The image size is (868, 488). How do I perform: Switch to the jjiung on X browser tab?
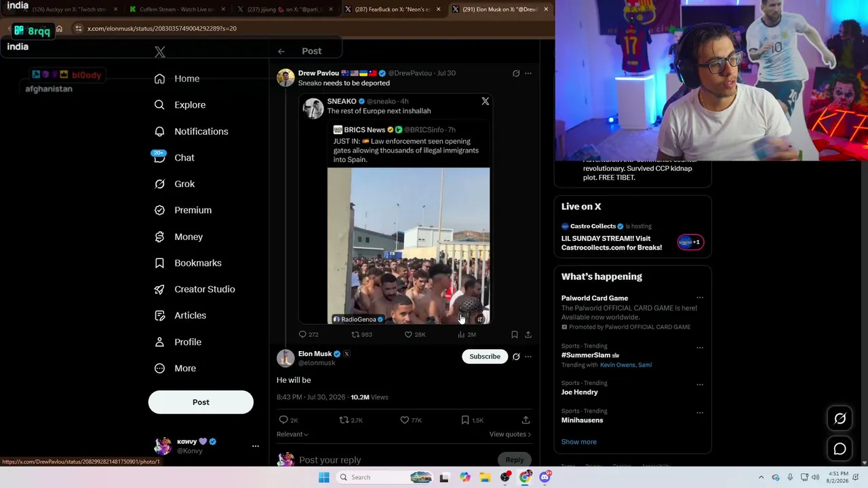(285, 9)
